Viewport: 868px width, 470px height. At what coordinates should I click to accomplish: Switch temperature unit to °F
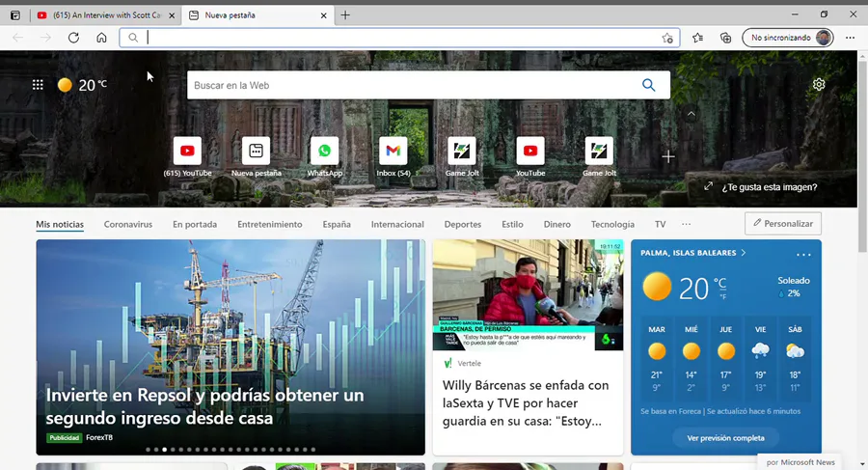tap(722, 296)
